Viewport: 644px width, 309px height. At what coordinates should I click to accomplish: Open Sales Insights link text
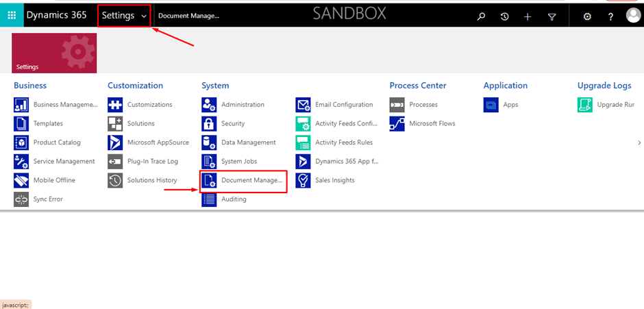[335, 180]
